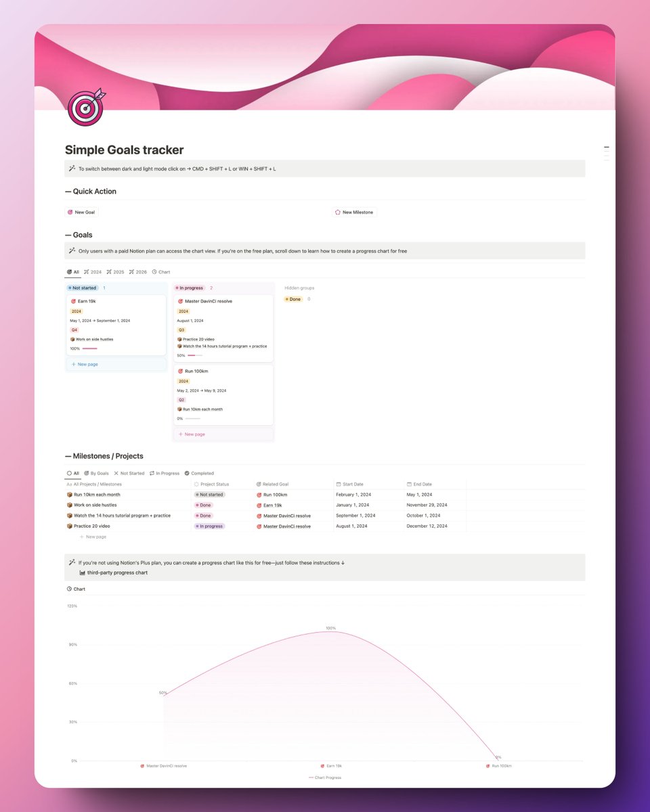Select the Completed view tab

click(200, 473)
